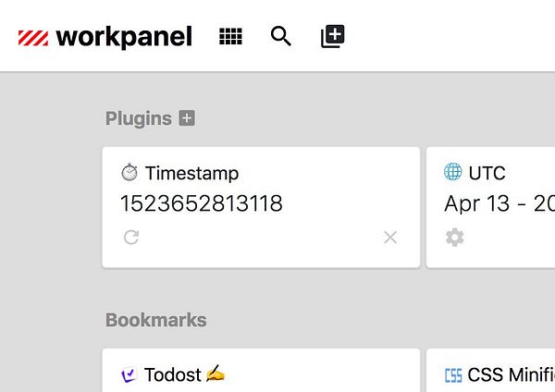Click the search magnifier icon
Screen dimensions: 555x392
[281, 37]
